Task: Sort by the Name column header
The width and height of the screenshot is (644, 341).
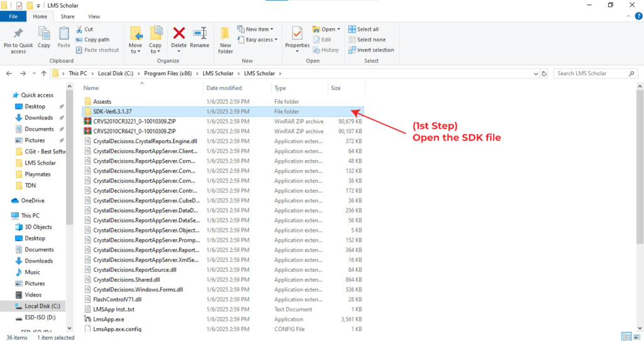Action: (142, 88)
